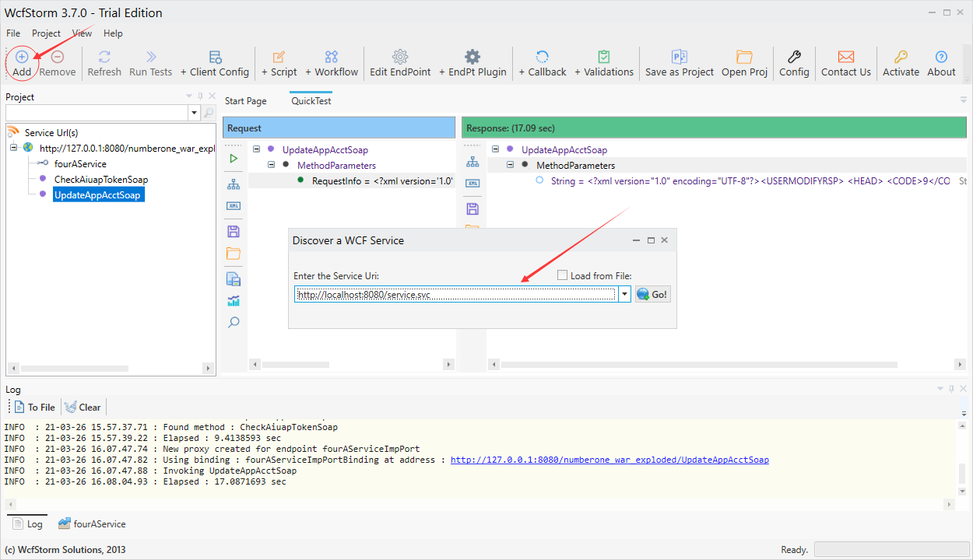Expand the Project panel dropdown selector
Image resolution: width=973 pixels, height=560 pixels.
click(x=194, y=112)
